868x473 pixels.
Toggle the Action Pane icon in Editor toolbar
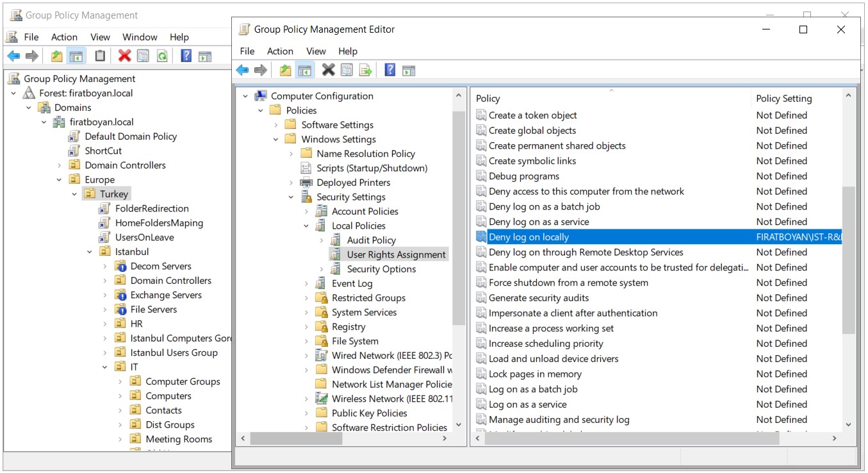click(409, 70)
